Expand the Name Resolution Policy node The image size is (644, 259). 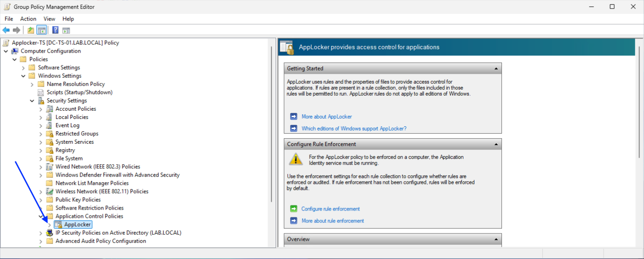(x=32, y=84)
